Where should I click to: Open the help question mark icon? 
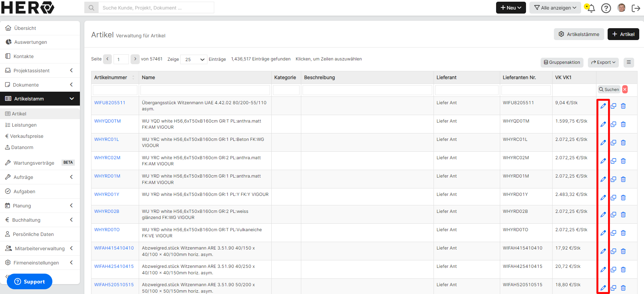pyautogui.click(x=606, y=8)
